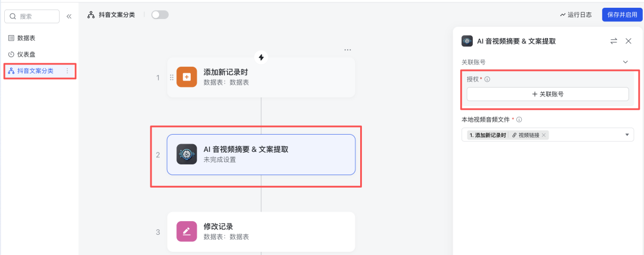Open 仪表盘 in the sidebar

point(26,54)
